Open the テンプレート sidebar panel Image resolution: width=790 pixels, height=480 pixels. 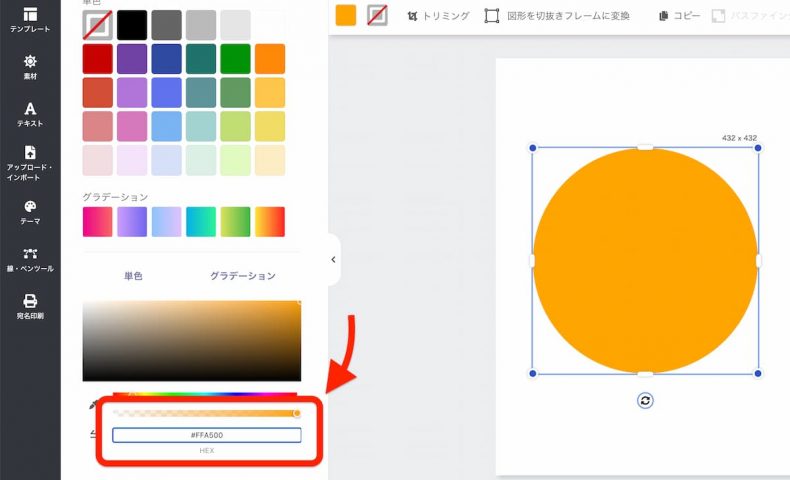(x=30, y=19)
